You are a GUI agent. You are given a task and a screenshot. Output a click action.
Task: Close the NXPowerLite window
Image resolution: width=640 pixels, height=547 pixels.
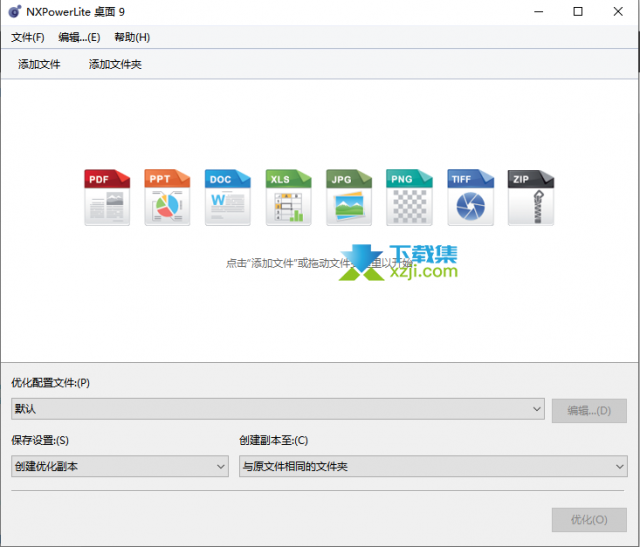tap(618, 12)
